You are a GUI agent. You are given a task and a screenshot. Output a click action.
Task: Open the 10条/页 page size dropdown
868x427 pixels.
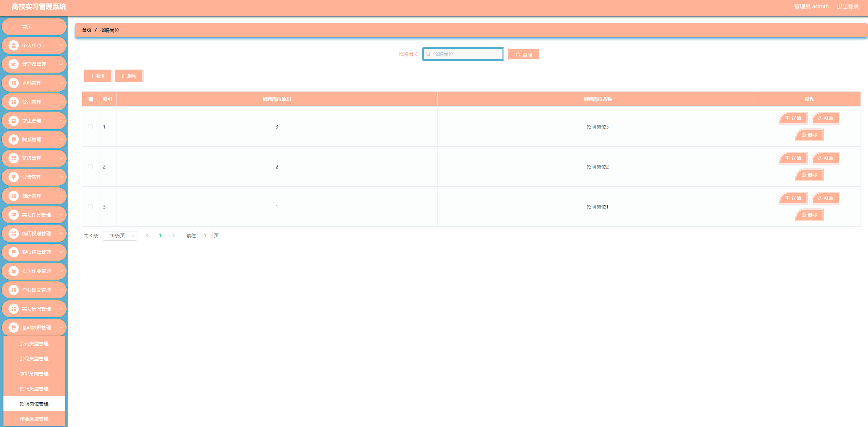[120, 236]
